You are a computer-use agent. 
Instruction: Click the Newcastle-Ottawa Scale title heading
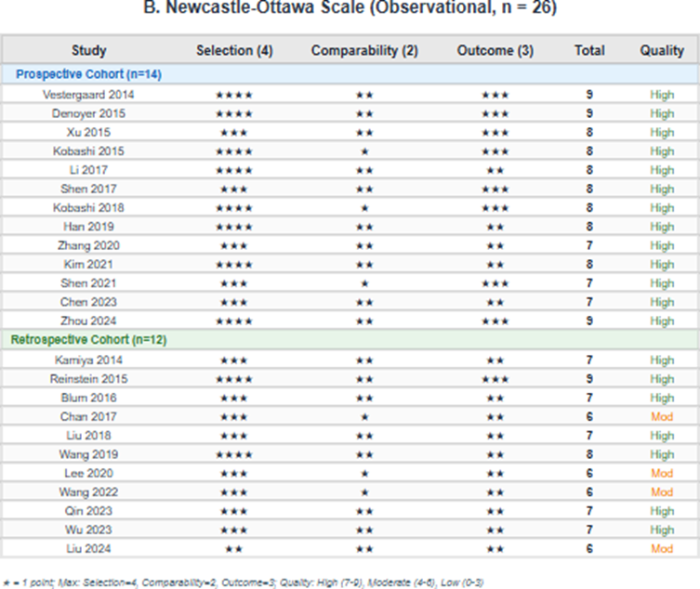click(x=350, y=10)
